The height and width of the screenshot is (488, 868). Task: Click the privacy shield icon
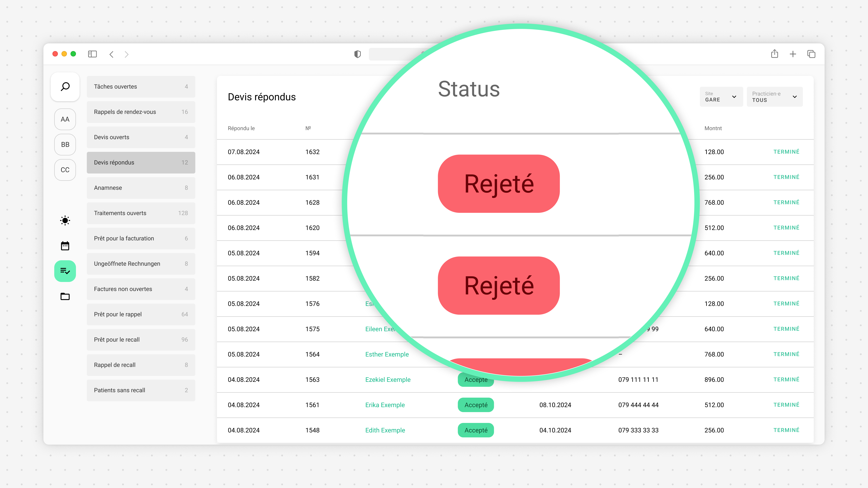358,54
